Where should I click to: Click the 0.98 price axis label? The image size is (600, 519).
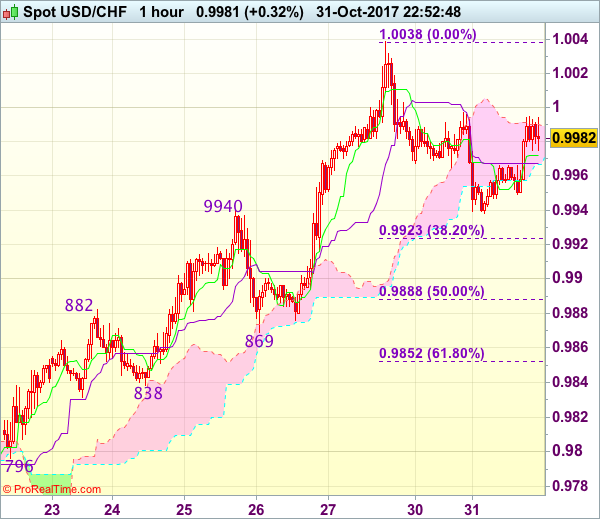(566, 451)
